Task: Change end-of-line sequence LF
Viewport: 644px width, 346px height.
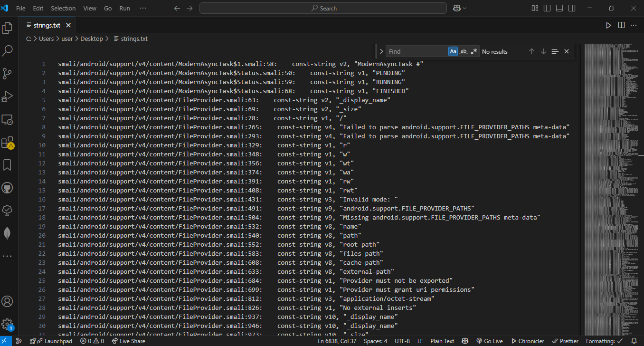Action: click(420, 341)
